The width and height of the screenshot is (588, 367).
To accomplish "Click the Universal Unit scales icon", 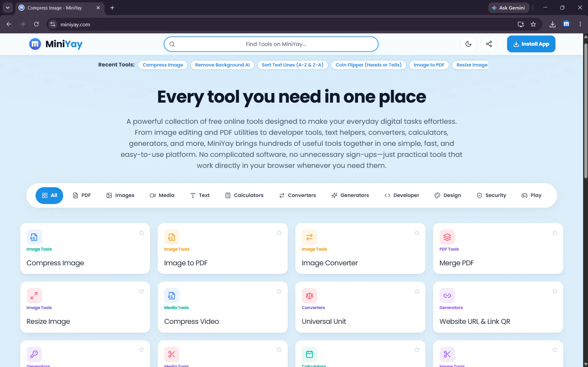I will pos(309,296).
